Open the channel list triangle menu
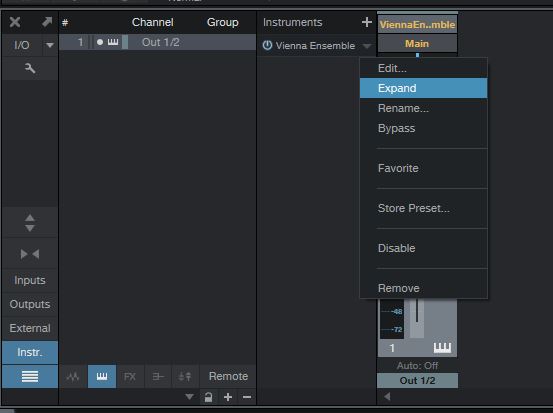 (x=189, y=397)
